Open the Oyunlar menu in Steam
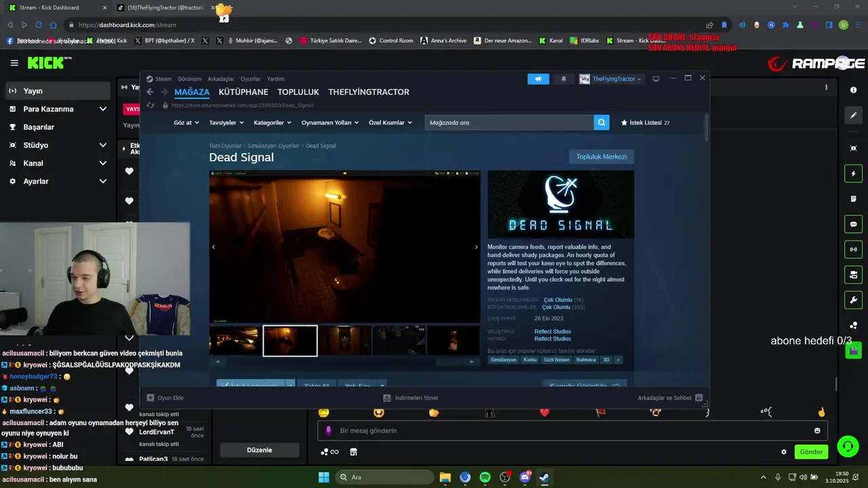 [250, 79]
